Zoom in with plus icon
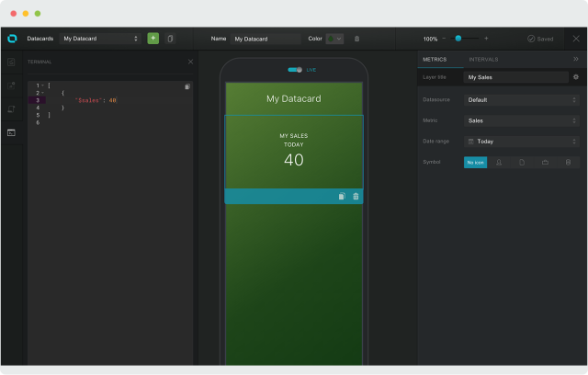This screenshot has width=588, height=375. pos(486,39)
